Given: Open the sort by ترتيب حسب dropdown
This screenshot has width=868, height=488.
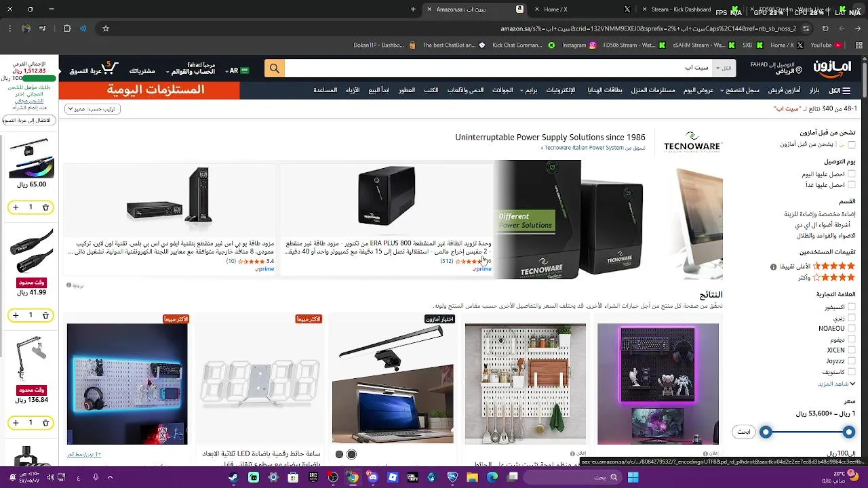Looking at the screenshot, I should coord(92,108).
